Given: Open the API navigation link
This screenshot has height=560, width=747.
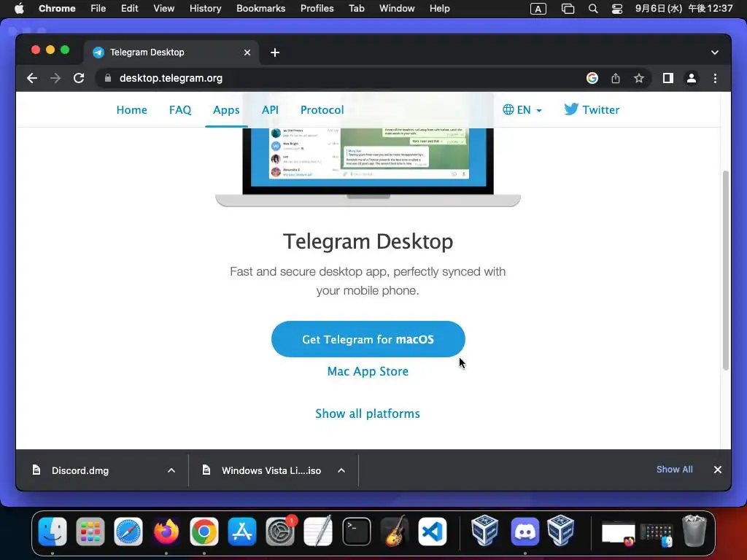Looking at the screenshot, I should coord(270,110).
